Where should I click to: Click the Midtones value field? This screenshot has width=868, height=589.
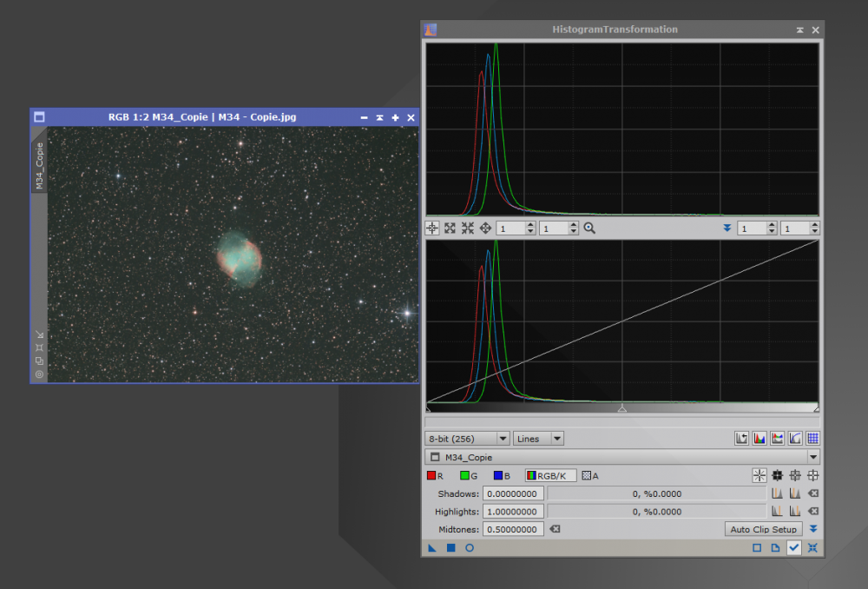point(513,529)
